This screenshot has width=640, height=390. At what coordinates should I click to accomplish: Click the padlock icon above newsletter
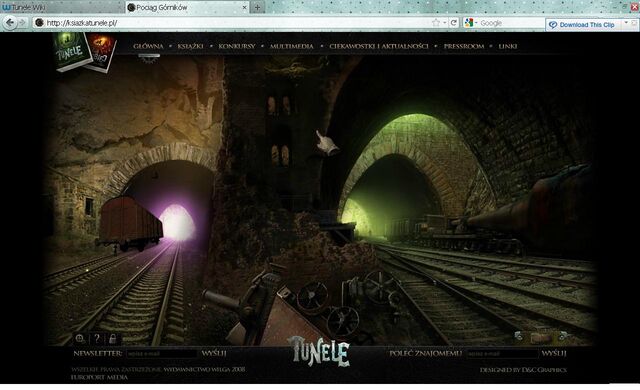point(112,338)
